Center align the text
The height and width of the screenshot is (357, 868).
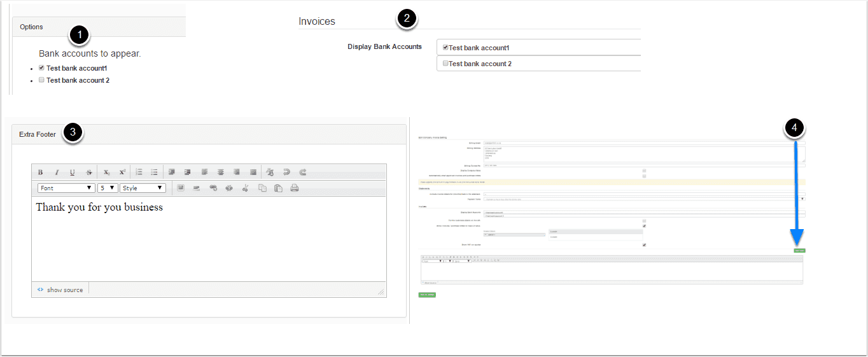[221, 172]
